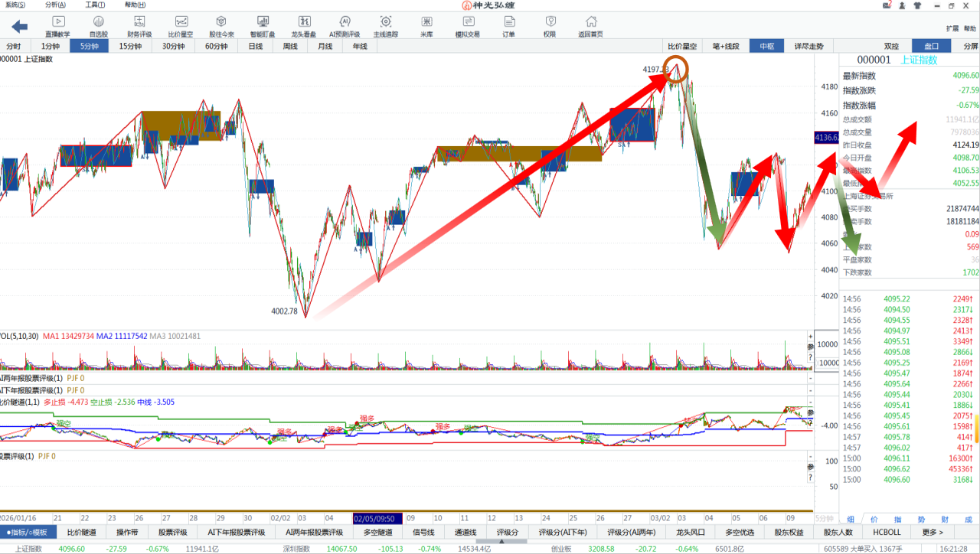The image size is (980, 554).
Task: Open the 扩展 option at top right
Action: tap(952, 28)
